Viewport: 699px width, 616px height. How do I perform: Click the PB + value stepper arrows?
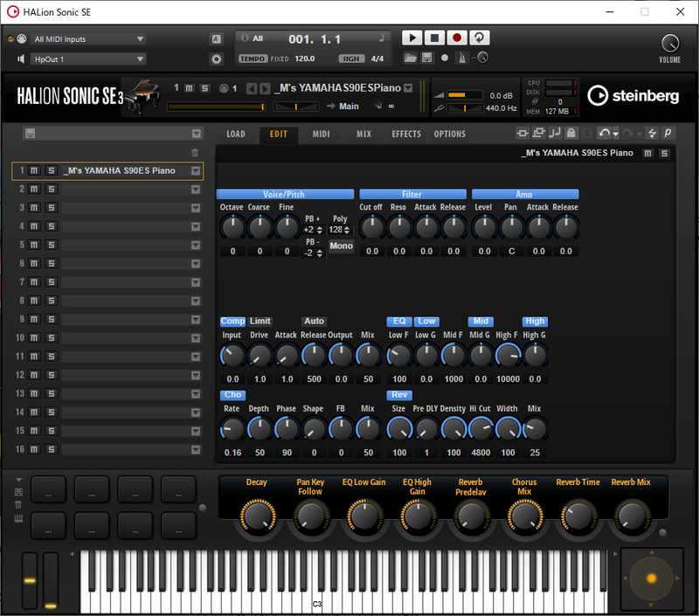pos(320,231)
